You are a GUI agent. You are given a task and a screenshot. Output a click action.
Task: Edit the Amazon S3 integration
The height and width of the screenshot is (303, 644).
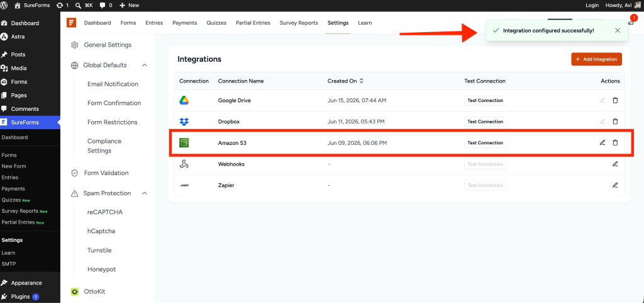pyautogui.click(x=602, y=142)
